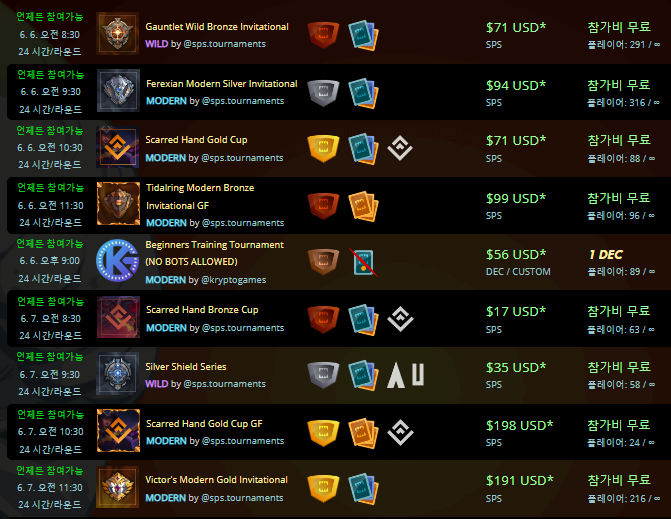
Task: Click the Scarred Hand Gold Cup guild emblem icon
Action: coord(400,148)
